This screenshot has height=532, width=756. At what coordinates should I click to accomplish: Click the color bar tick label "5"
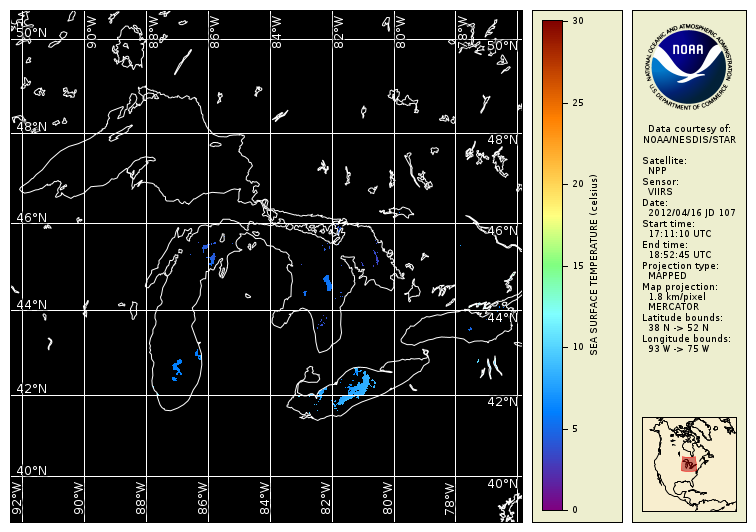pos(575,429)
